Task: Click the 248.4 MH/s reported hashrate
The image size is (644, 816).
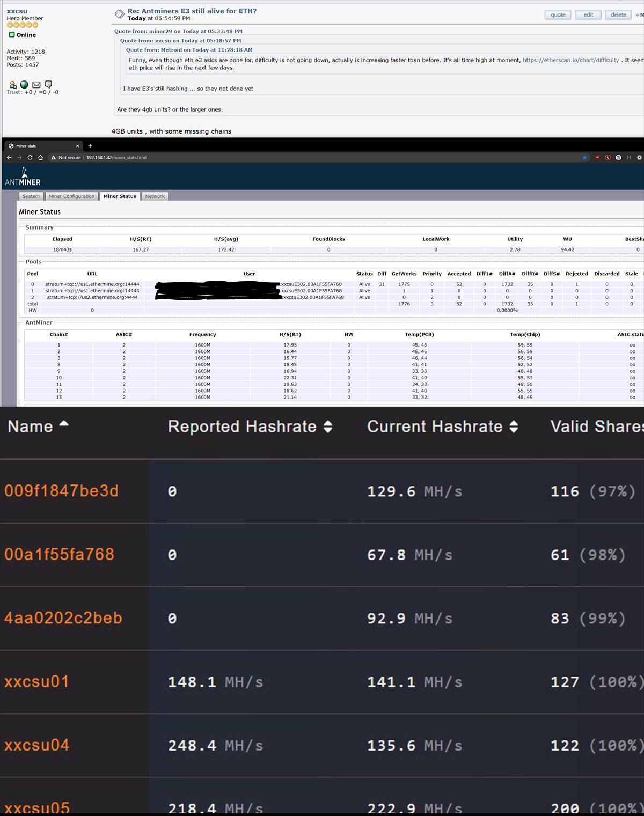Action: [215, 746]
